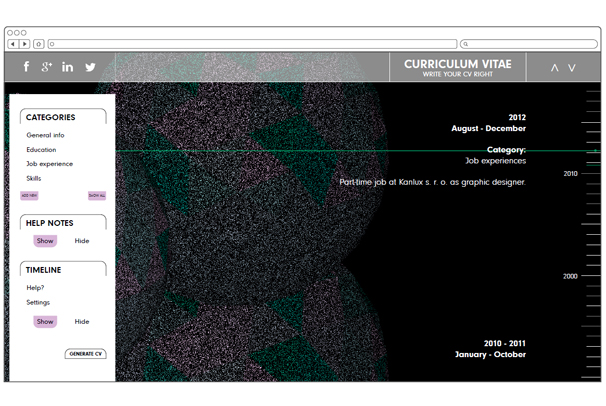Set Timeline to Hide
This screenshot has height=406, width=606.
point(82,322)
